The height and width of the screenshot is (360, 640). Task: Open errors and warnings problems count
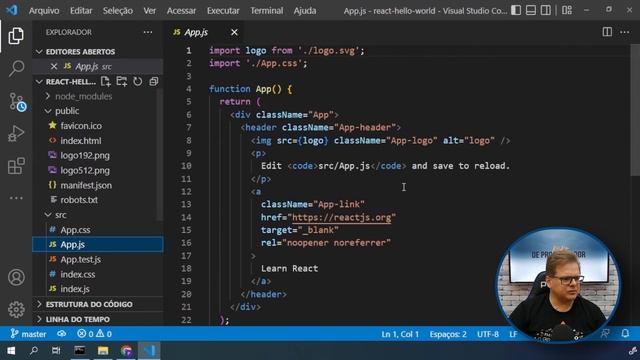coord(94,334)
